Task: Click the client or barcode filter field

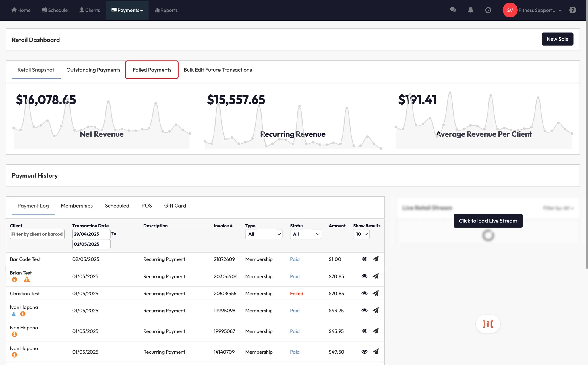Action: click(x=37, y=234)
